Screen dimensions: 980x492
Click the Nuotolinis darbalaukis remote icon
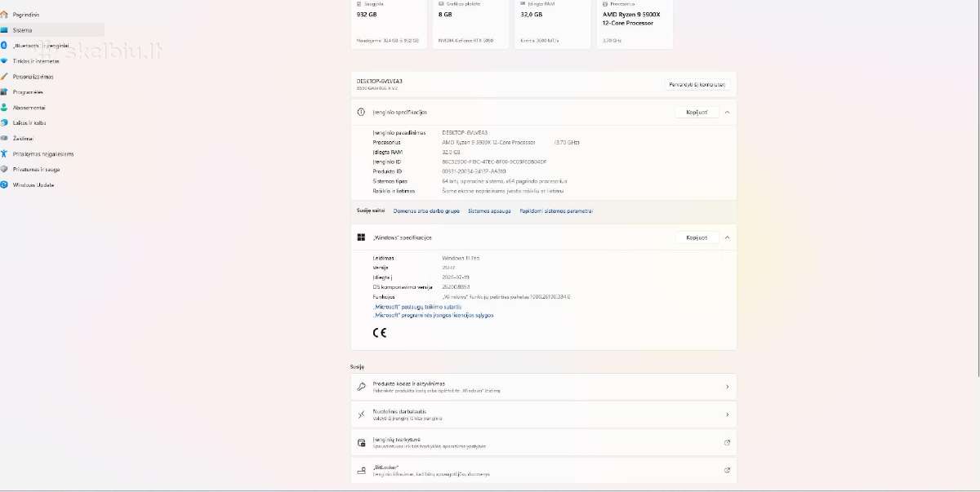tap(361, 414)
